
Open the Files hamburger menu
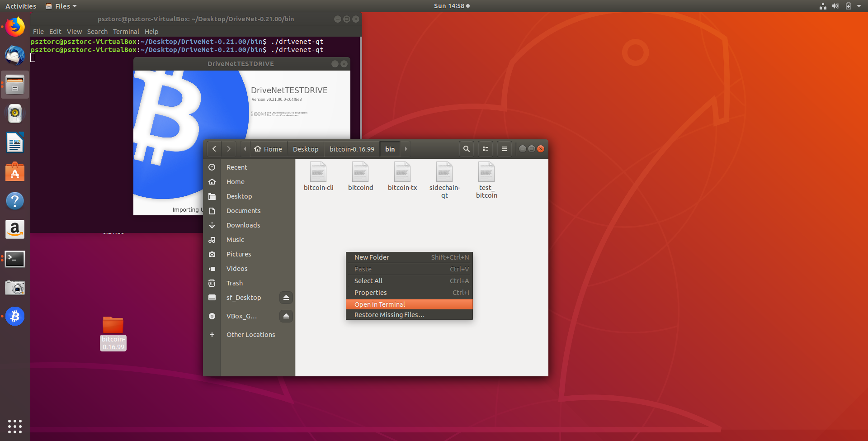pyautogui.click(x=505, y=149)
